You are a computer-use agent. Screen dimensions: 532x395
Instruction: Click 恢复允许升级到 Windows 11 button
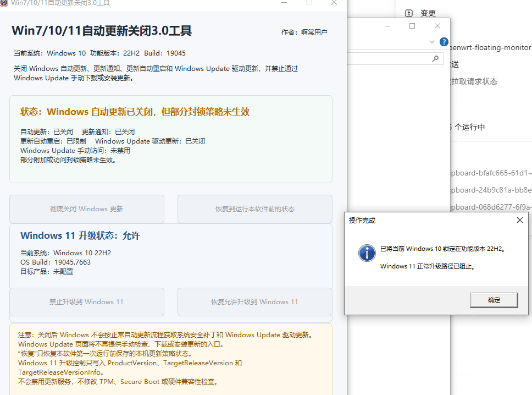point(255,302)
